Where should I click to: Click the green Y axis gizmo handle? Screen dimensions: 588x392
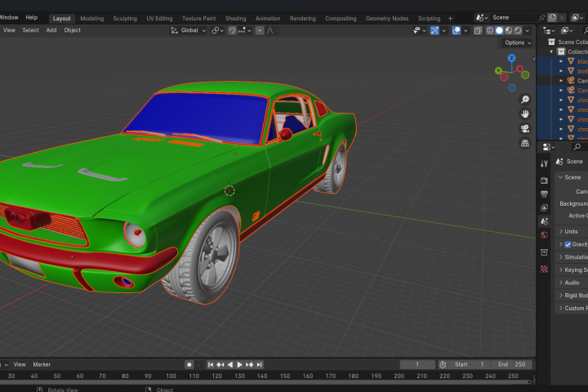[x=498, y=70]
